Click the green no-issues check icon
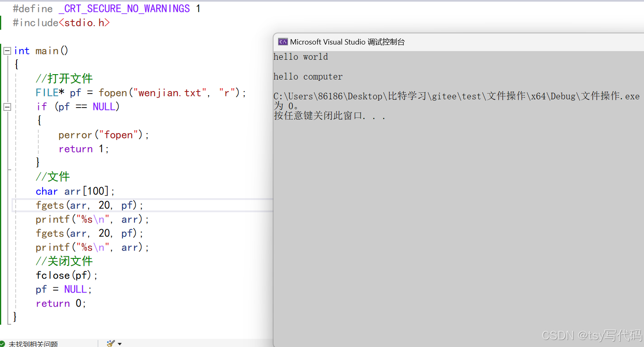644x347 pixels. [2, 344]
